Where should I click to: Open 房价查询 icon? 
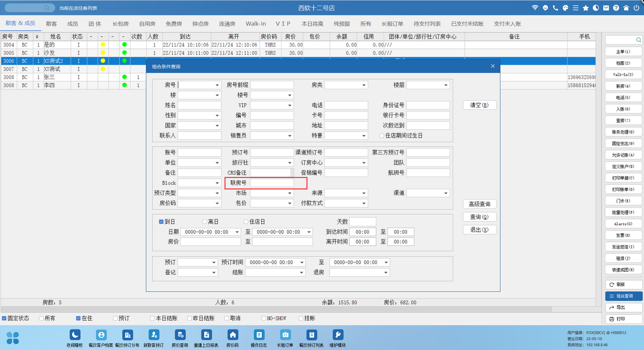pyautogui.click(x=180, y=335)
